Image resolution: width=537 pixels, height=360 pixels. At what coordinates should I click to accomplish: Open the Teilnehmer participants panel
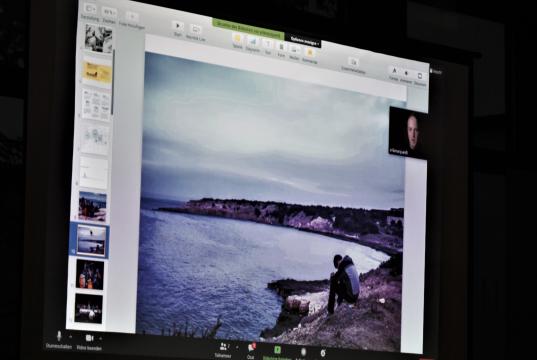pos(223,350)
